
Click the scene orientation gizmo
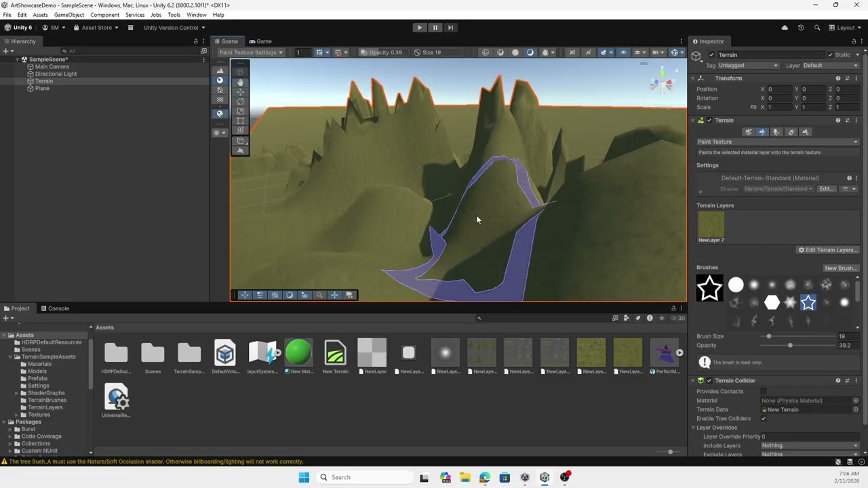click(662, 83)
